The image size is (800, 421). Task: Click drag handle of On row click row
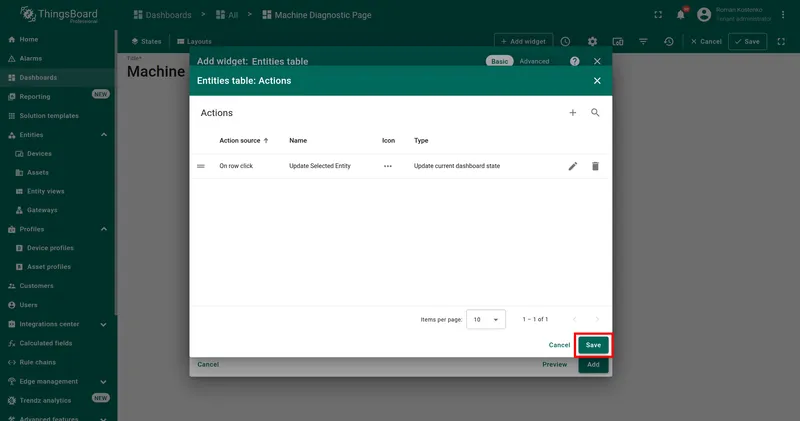tap(201, 166)
